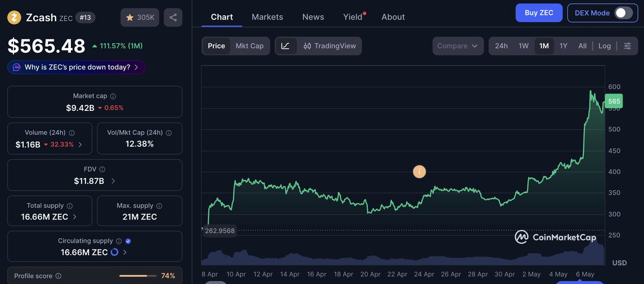The image size is (644, 284).
Task: Open the Yield tab
Action: pyautogui.click(x=353, y=17)
